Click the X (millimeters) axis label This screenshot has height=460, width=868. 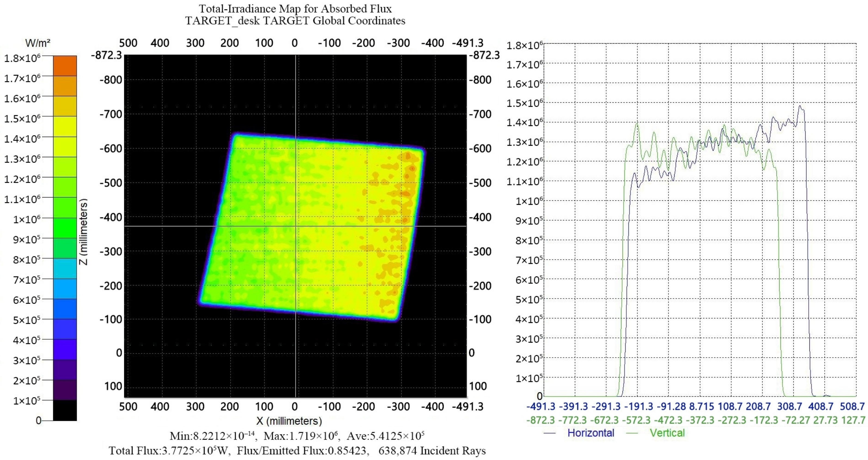pos(289,421)
